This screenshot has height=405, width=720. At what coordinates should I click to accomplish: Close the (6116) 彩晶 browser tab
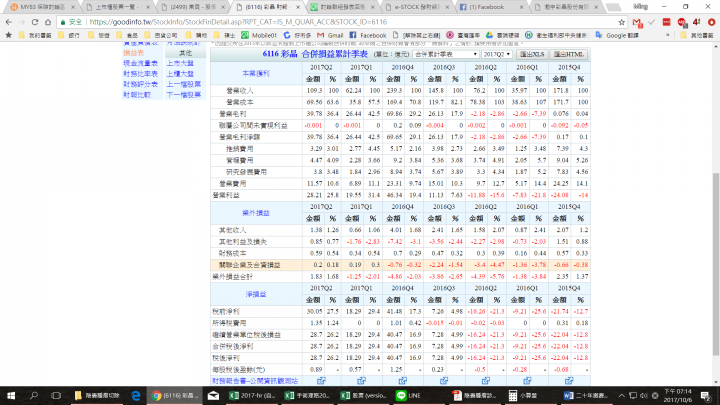click(x=298, y=7)
